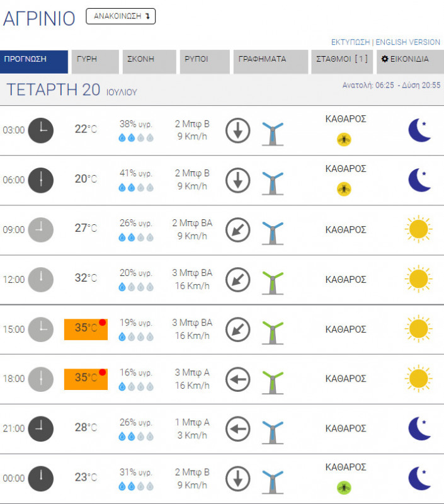Click the moon icon in the 21:00 row
This screenshot has height=504, width=444.
coord(419,428)
